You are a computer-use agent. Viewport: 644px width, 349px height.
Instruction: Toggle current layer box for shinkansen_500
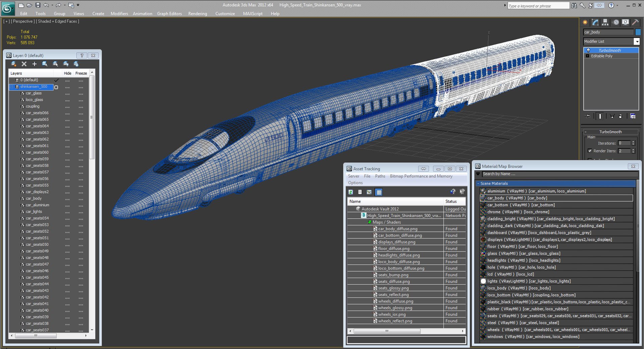click(x=56, y=87)
